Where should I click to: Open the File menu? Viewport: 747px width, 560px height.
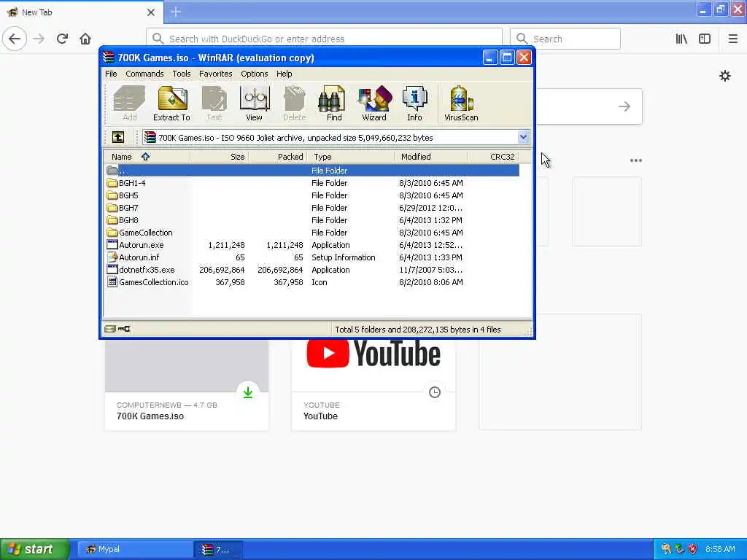pyautogui.click(x=111, y=74)
